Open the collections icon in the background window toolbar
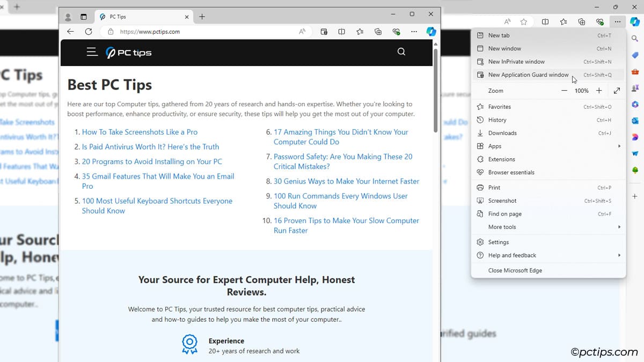The image size is (644, 362). [582, 22]
